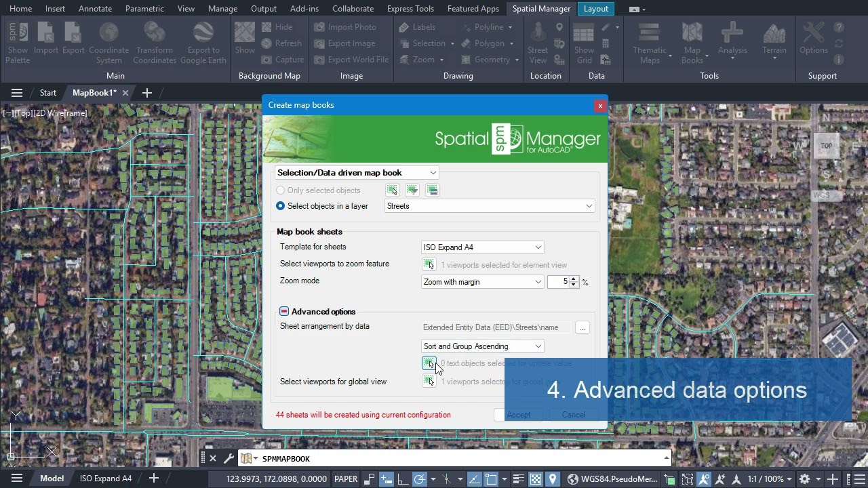Click the select text objects icon under sort dropdown
The image size is (868, 488).
tap(429, 364)
